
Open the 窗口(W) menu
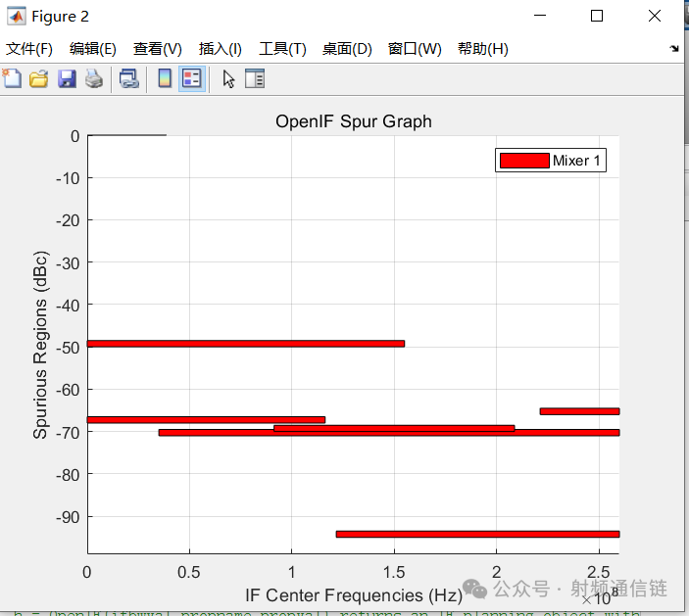pyautogui.click(x=415, y=49)
